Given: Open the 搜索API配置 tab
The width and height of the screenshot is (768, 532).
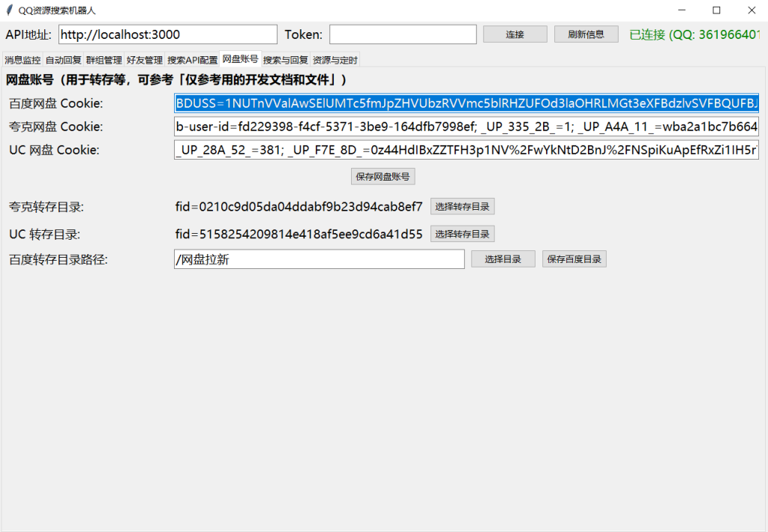Looking at the screenshot, I should click(x=192, y=60).
